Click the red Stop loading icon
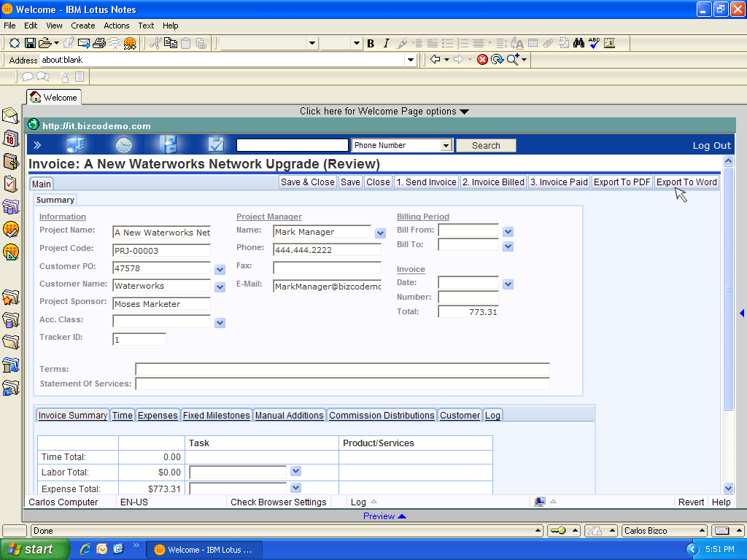 (x=482, y=60)
